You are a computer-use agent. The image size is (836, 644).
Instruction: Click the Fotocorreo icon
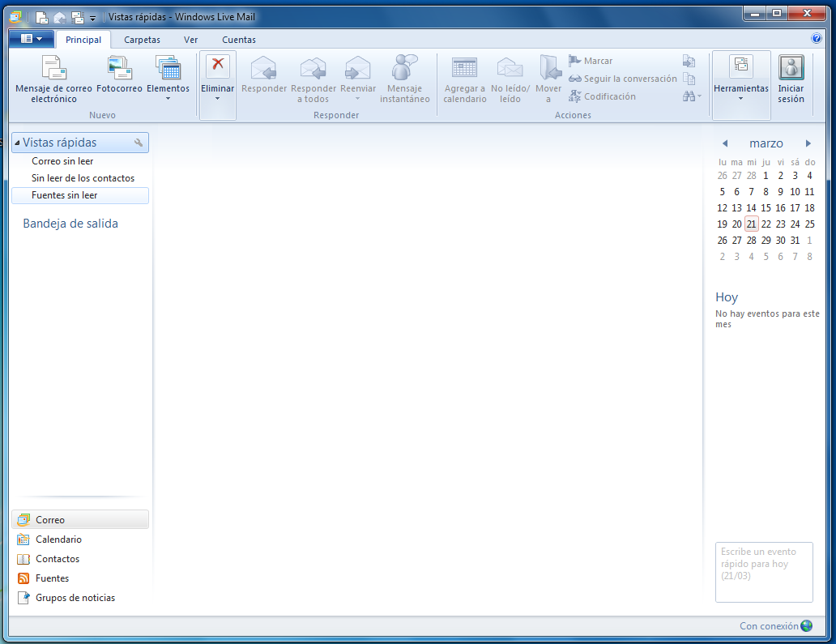tap(119, 69)
